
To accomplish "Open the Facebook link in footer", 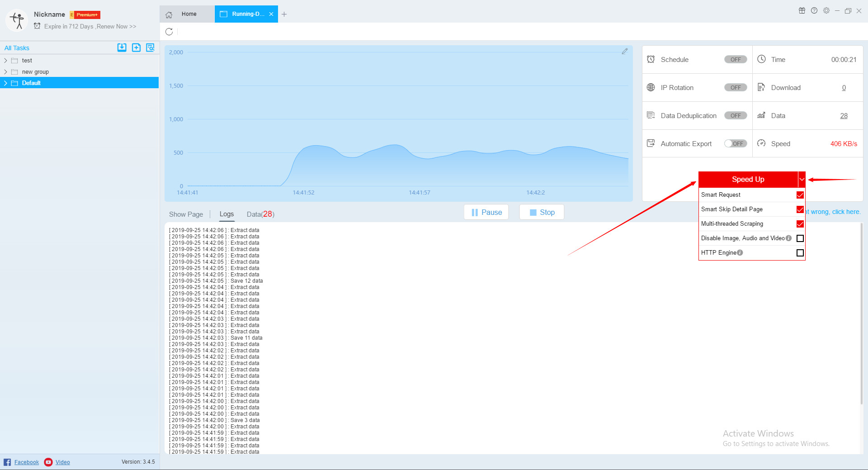I will (27, 462).
